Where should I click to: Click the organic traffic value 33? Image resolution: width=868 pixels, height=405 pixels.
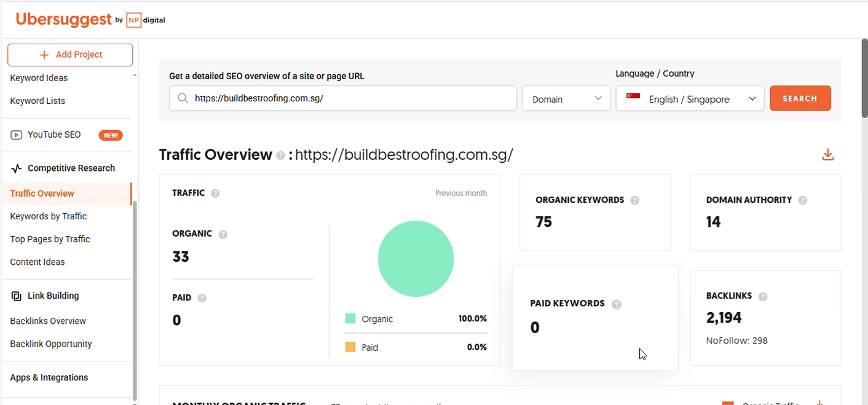(x=181, y=257)
